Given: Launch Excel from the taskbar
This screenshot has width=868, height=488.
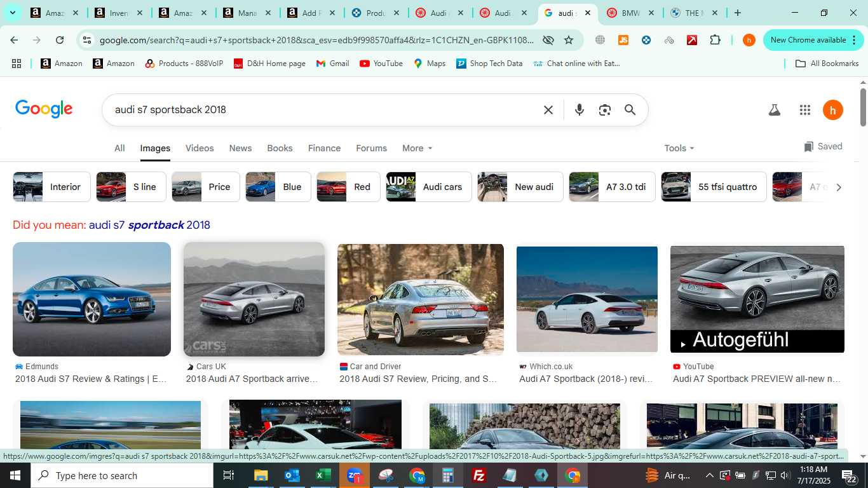Looking at the screenshot, I should [x=323, y=475].
